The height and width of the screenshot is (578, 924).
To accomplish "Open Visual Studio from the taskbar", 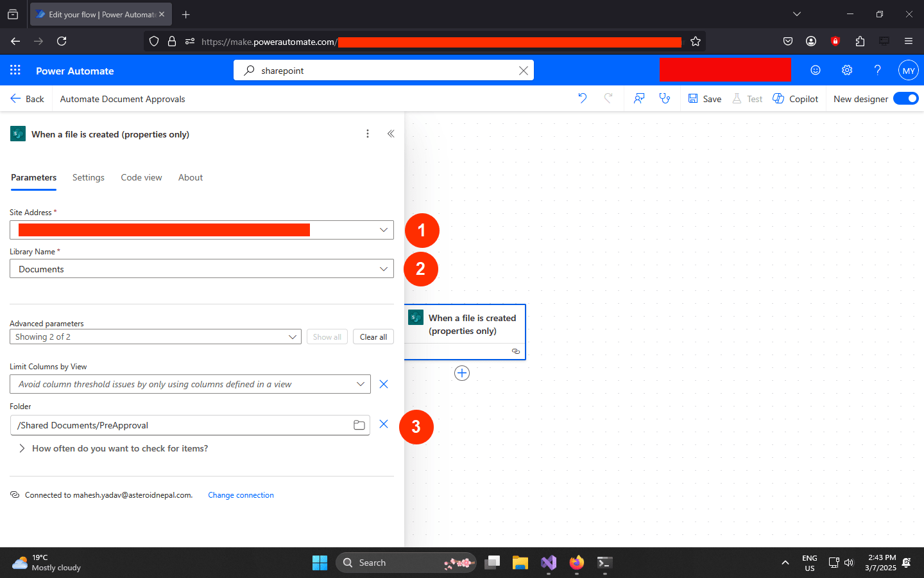I will pyautogui.click(x=548, y=563).
